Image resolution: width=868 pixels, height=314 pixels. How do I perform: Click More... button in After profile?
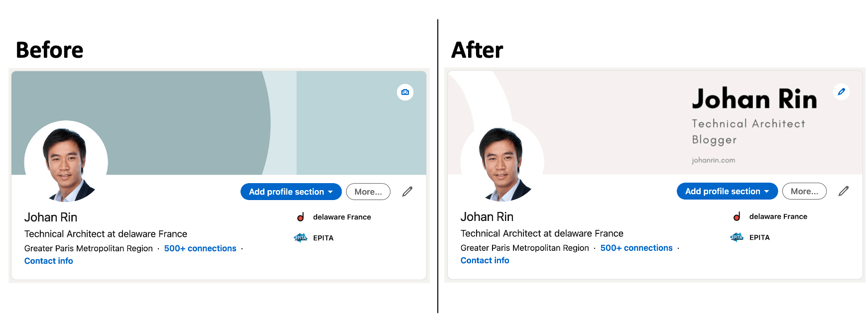coord(804,191)
